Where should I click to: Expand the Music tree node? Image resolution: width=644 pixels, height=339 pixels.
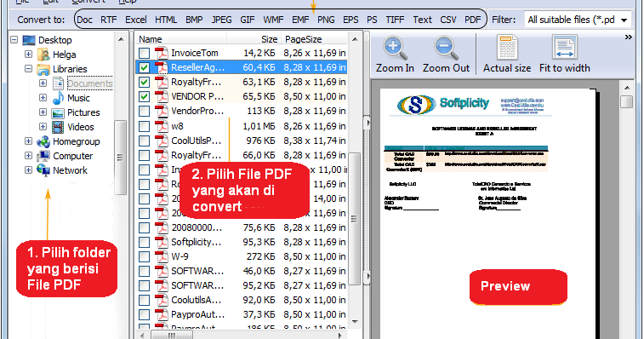coord(43,97)
